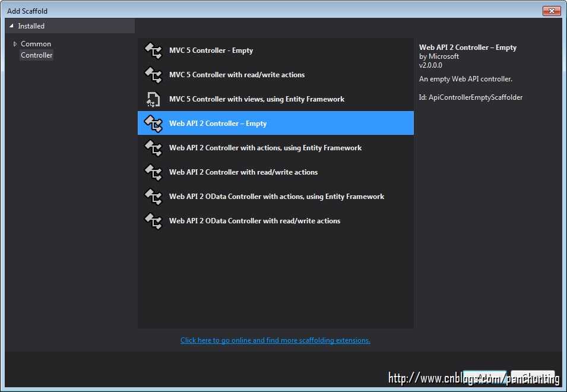Click the 'An empty Web API controller.' description

(x=465, y=79)
